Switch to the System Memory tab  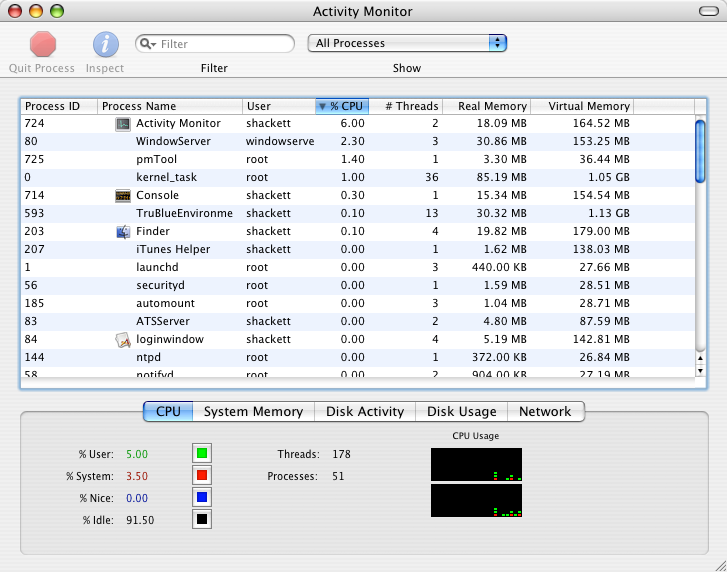(253, 411)
